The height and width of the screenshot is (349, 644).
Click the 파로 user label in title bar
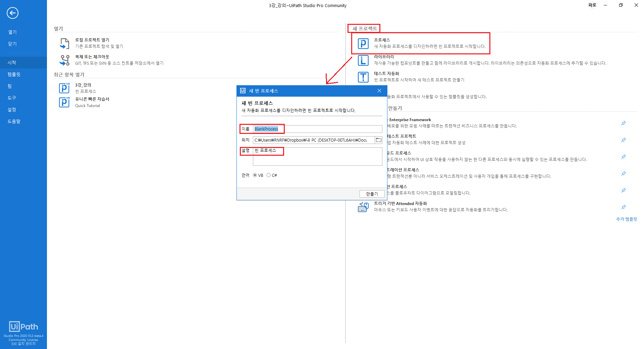pyautogui.click(x=592, y=5)
